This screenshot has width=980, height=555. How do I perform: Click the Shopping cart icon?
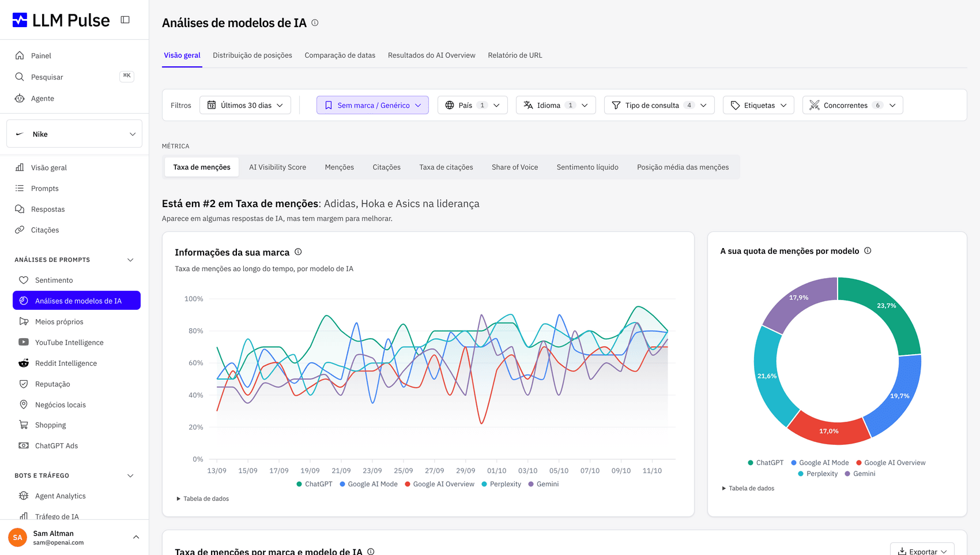click(24, 425)
